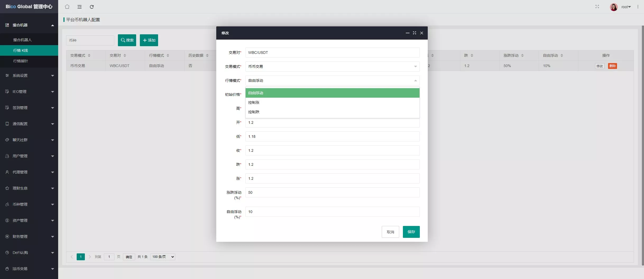Click the IEO管理 sidebar icon
Image resolution: width=644 pixels, height=279 pixels.
[x=7, y=92]
